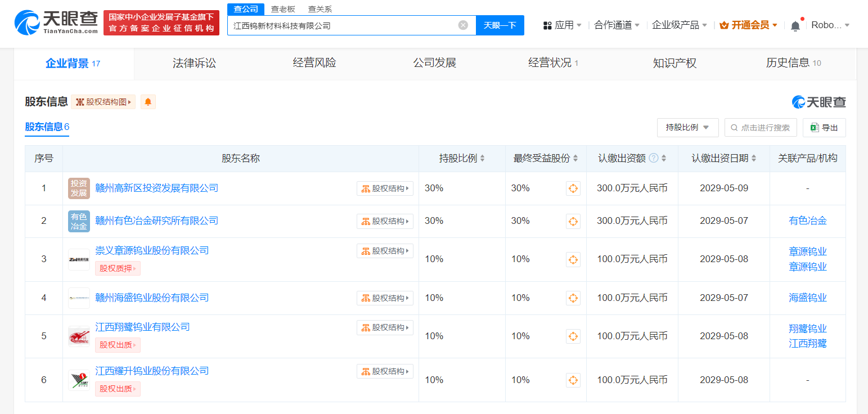868x414 pixels.
Task: Click 崇义章源钨业 company logo
Action: (79, 259)
